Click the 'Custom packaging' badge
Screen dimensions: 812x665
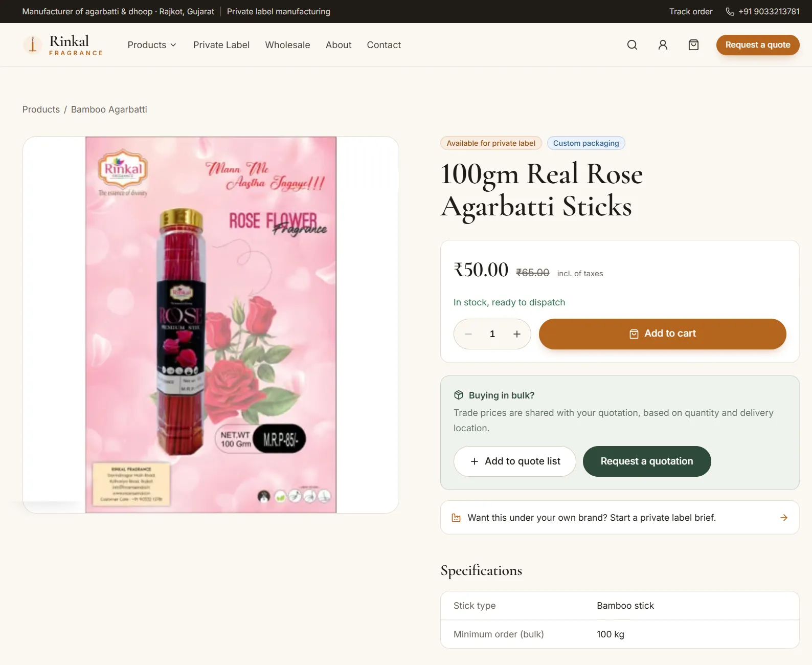coord(586,143)
